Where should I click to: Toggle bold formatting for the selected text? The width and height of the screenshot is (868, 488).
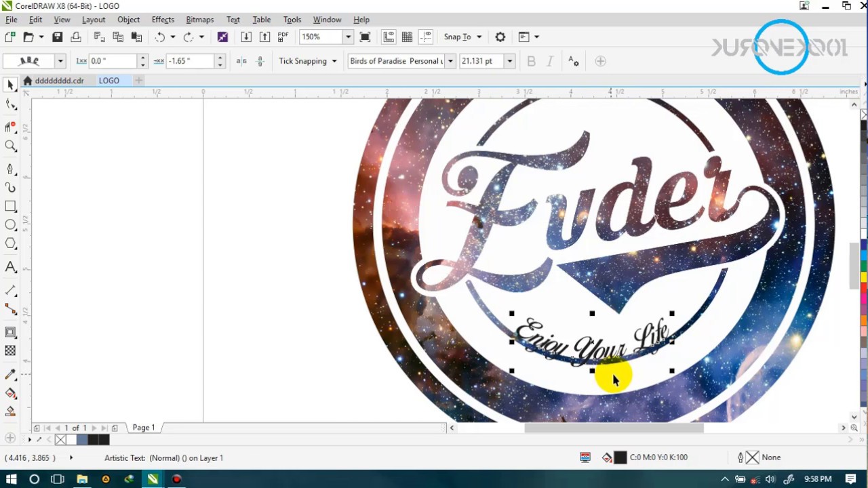click(x=531, y=61)
